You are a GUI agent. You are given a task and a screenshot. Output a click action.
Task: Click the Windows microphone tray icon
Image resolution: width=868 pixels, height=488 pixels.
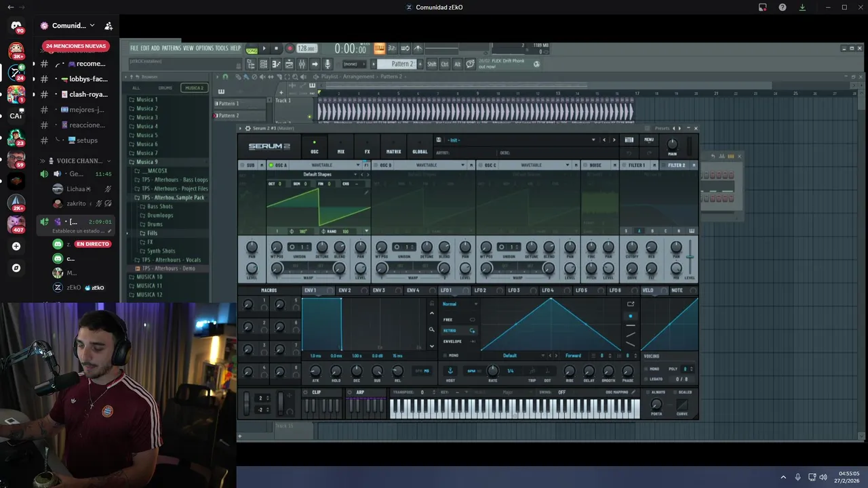pos(797,477)
